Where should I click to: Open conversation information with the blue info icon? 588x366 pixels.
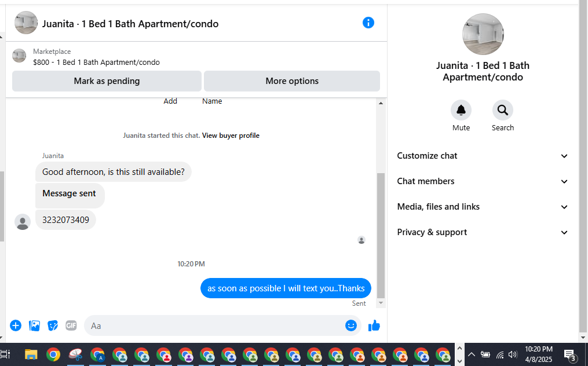pyautogui.click(x=368, y=23)
